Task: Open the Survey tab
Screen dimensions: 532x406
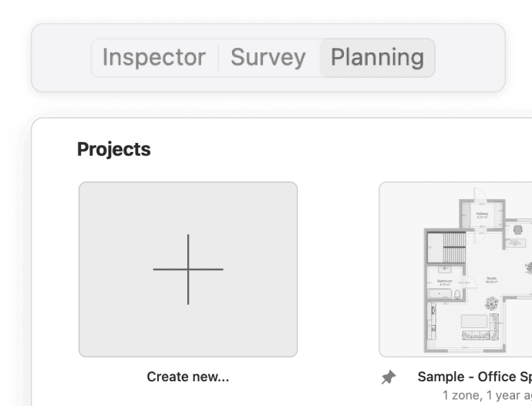Action: (268, 58)
